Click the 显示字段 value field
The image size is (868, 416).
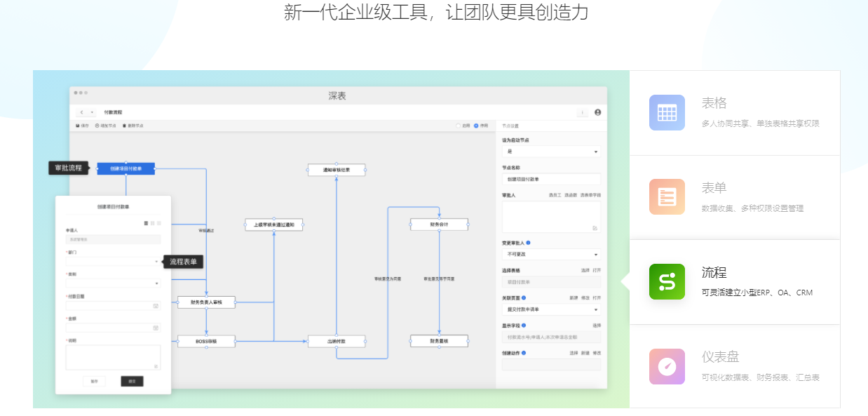click(x=551, y=337)
